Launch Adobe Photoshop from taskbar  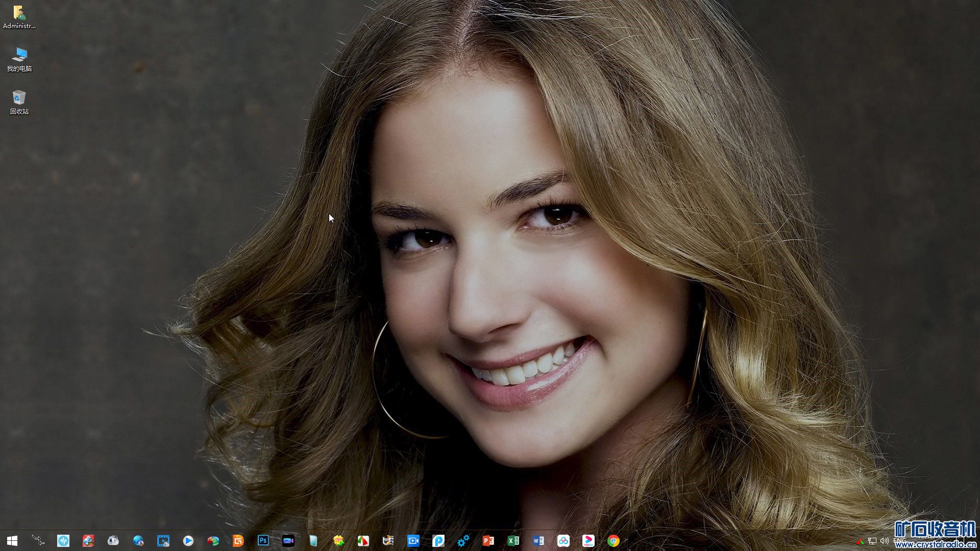coord(263,540)
